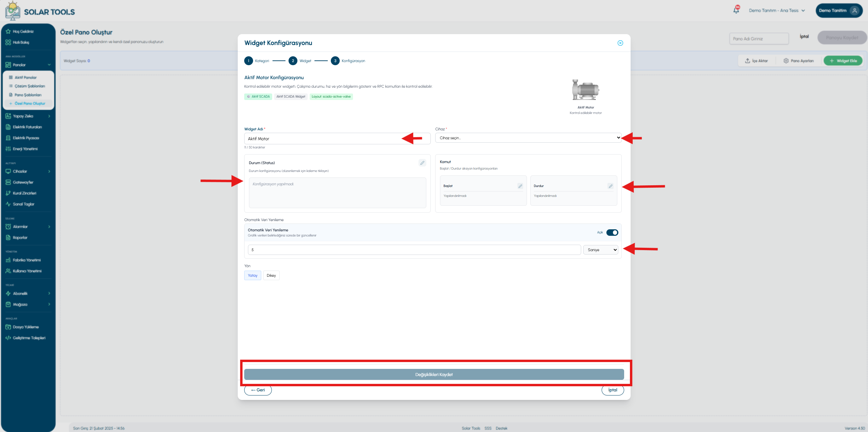Open the Demo Tanıtım user profile
The image size is (868, 432).
(839, 11)
